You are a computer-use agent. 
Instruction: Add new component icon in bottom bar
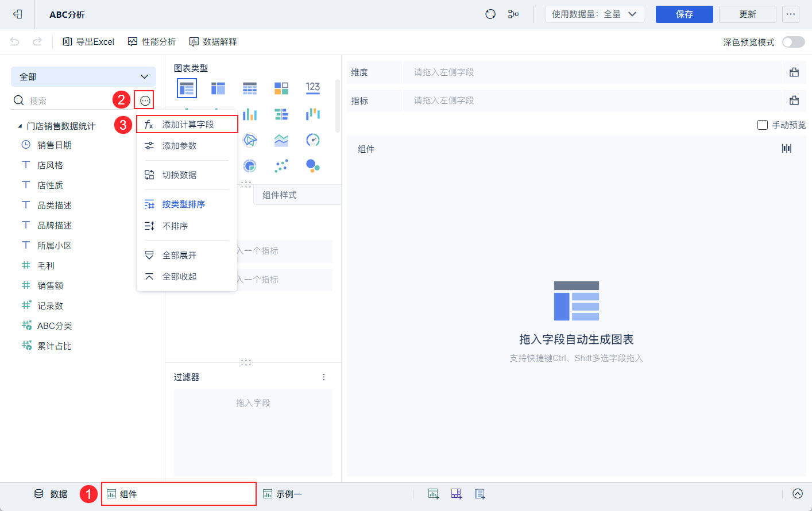[434, 494]
